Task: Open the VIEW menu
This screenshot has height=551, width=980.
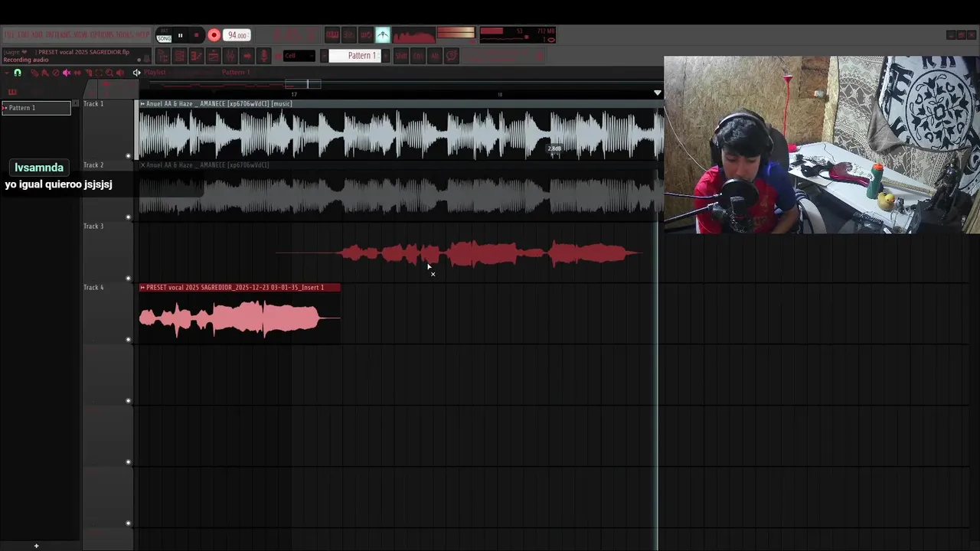Action: 80,34
